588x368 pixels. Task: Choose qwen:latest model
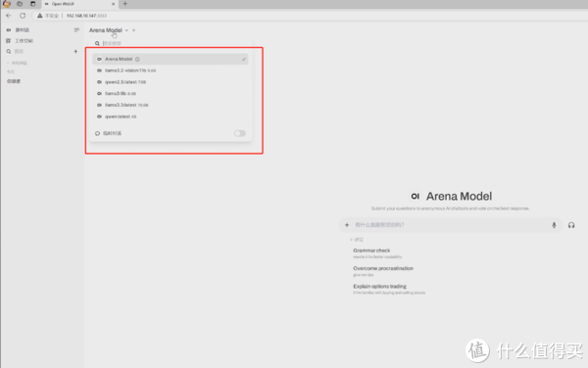coord(171,116)
